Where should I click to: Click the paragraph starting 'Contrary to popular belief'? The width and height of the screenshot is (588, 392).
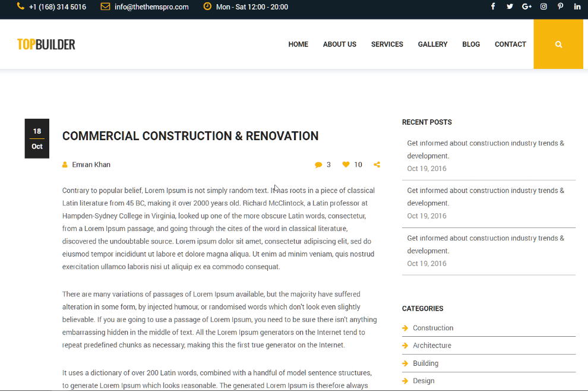pos(219,229)
